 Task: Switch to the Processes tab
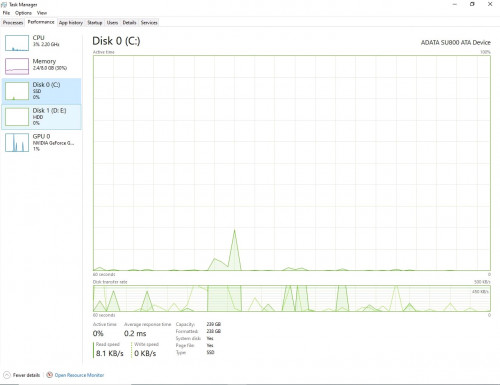(13, 23)
